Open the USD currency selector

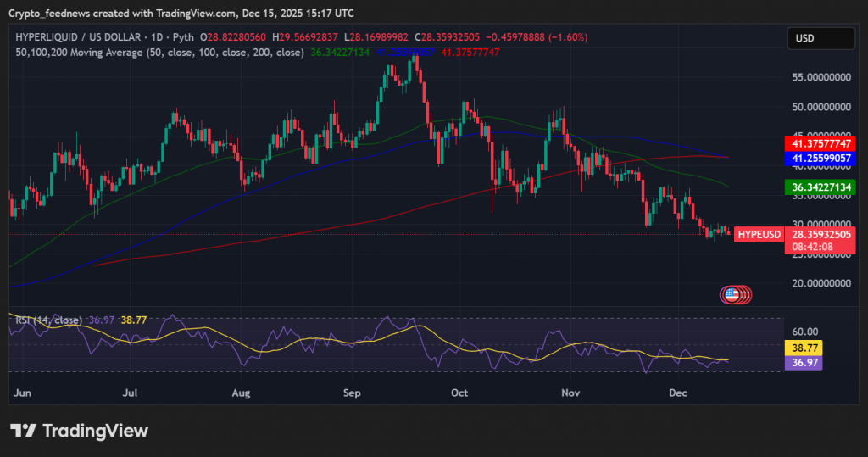click(x=821, y=39)
